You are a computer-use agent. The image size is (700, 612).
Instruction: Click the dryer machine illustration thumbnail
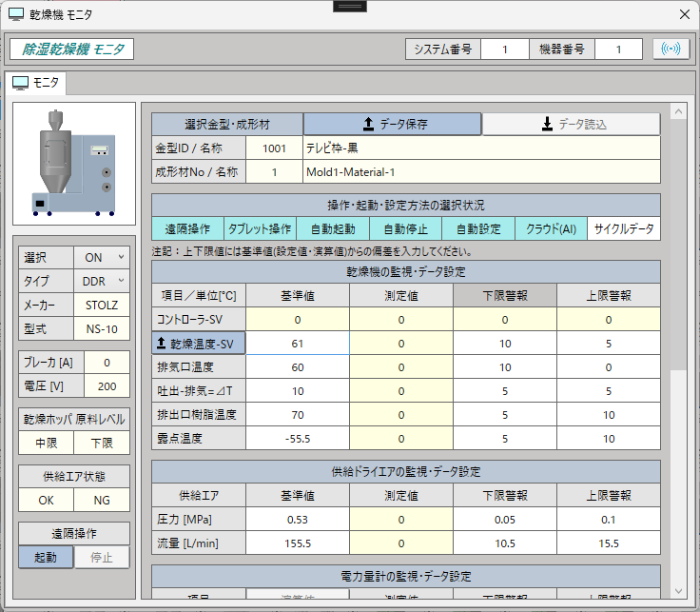74,164
